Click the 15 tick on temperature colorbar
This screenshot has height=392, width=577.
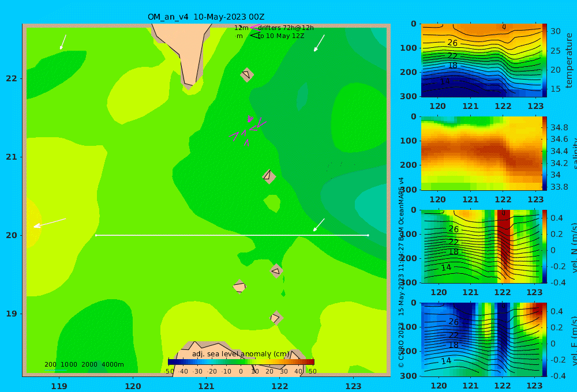(x=555, y=89)
